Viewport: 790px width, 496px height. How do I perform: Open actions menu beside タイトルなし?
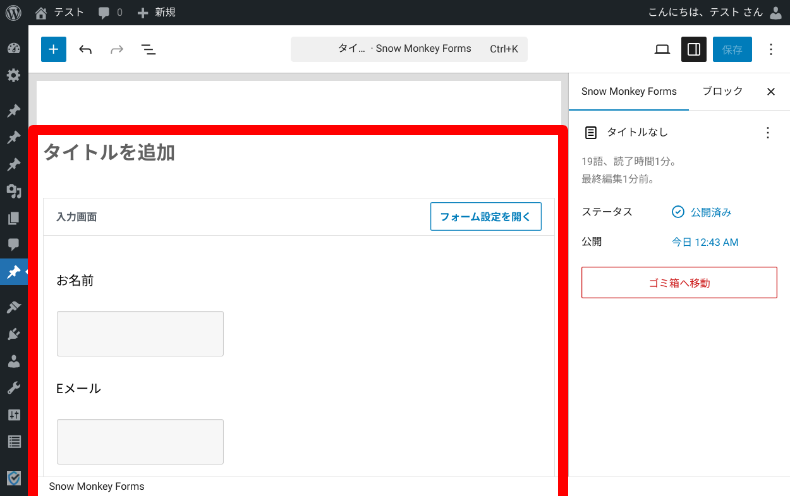[x=767, y=133]
